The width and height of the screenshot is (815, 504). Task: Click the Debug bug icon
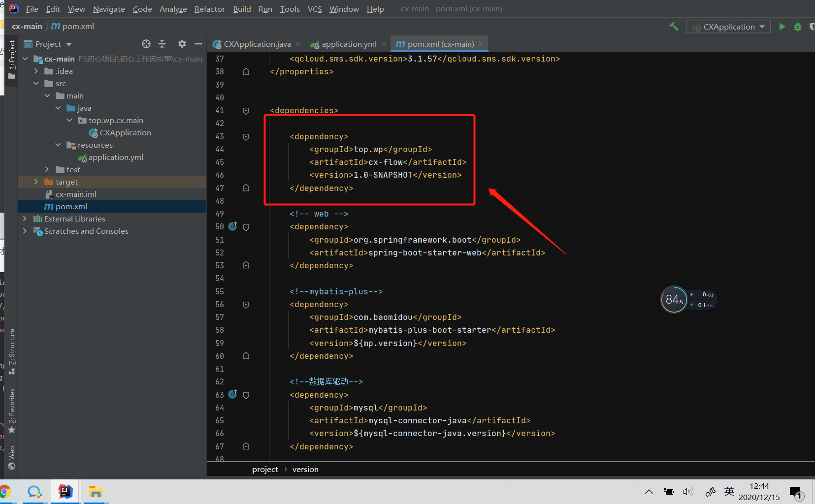tap(798, 27)
